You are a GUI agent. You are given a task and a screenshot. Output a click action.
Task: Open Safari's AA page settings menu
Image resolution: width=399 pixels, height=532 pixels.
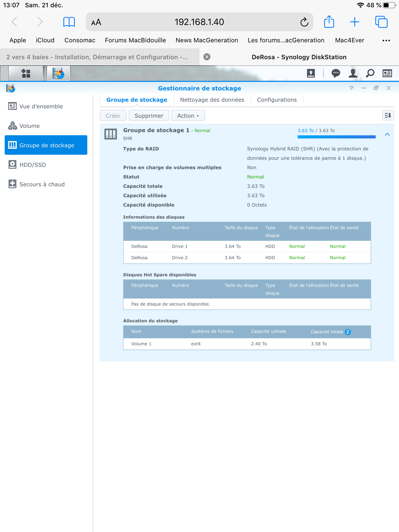(96, 22)
